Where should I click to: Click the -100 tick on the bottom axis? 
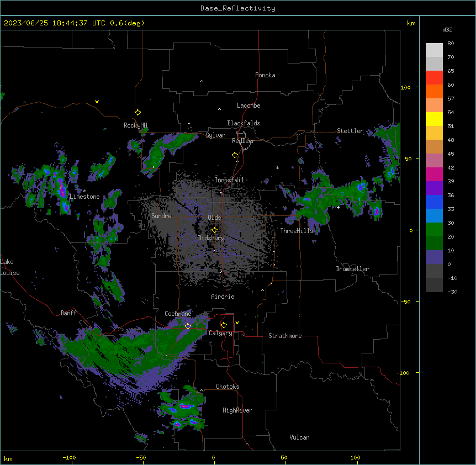69,457
